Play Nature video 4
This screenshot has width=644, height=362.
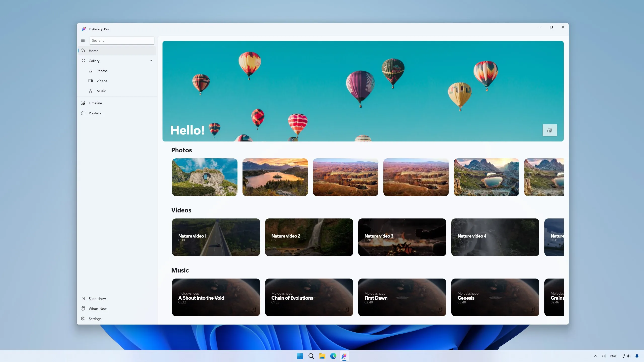(x=495, y=237)
